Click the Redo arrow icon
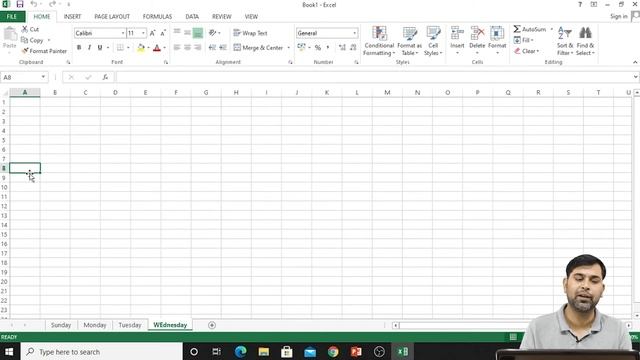The width and height of the screenshot is (640, 360). pyautogui.click(x=52, y=4)
